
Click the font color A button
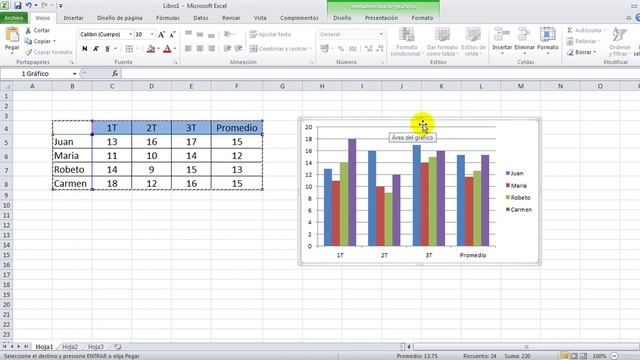click(x=167, y=49)
